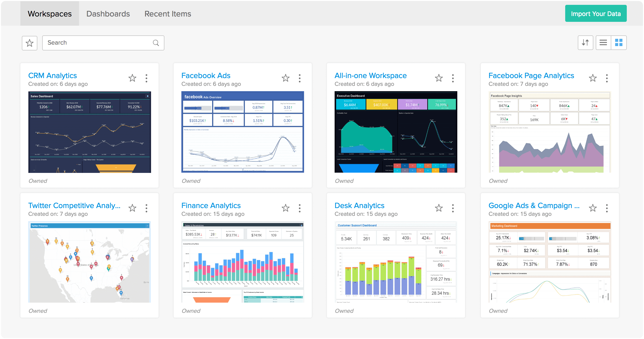Open the Facebook Ads workspace link
This screenshot has width=644, height=339.
[206, 75]
